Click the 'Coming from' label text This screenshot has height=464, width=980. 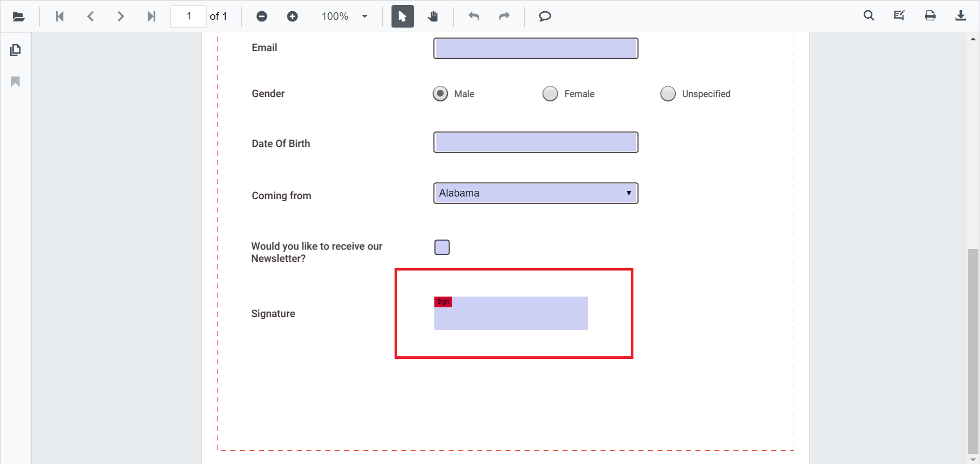281,196
